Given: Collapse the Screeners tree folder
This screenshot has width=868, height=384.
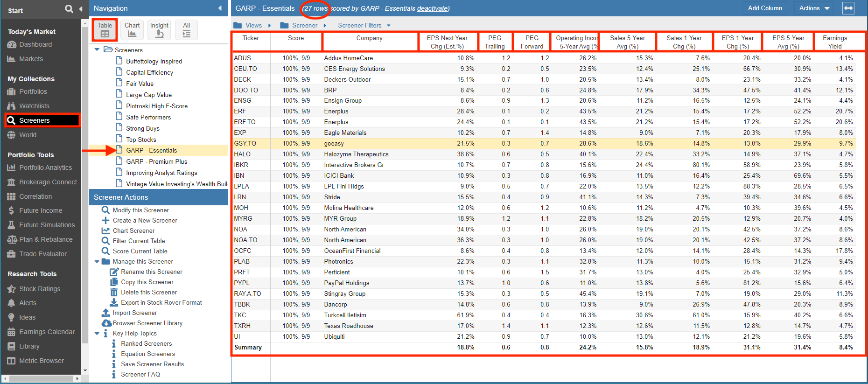Looking at the screenshot, I should (97, 49).
